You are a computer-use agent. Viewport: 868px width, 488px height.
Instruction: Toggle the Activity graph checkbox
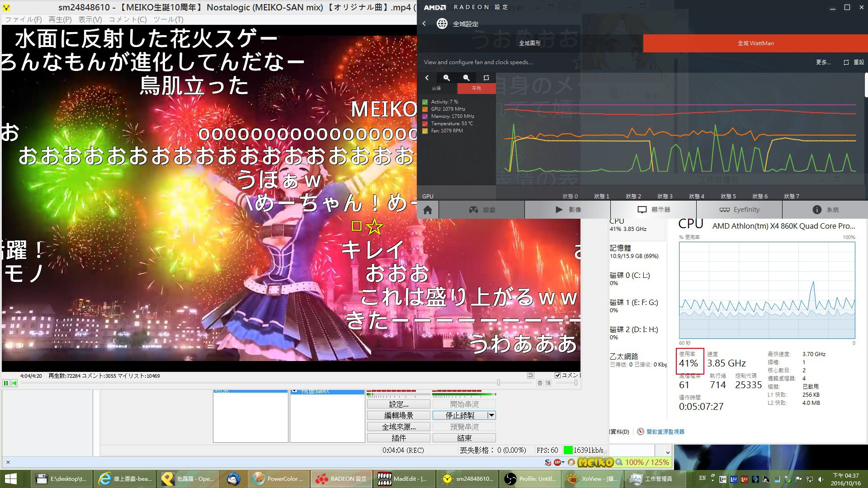click(425, 102)
